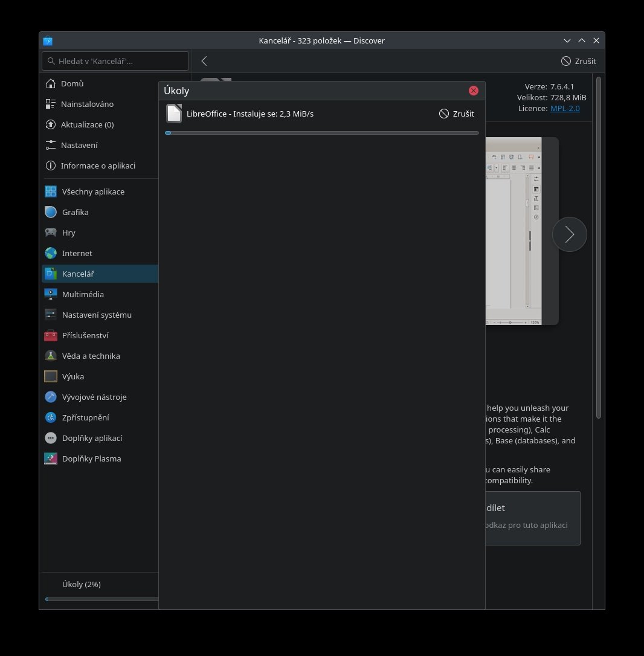Open the Domů home page

click(x=100, y=84)
